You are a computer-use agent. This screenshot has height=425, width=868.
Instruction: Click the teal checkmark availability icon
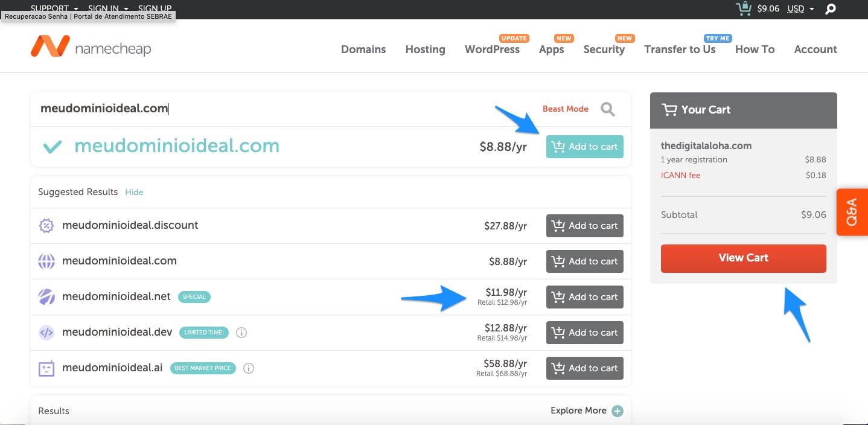coord(53,146)
